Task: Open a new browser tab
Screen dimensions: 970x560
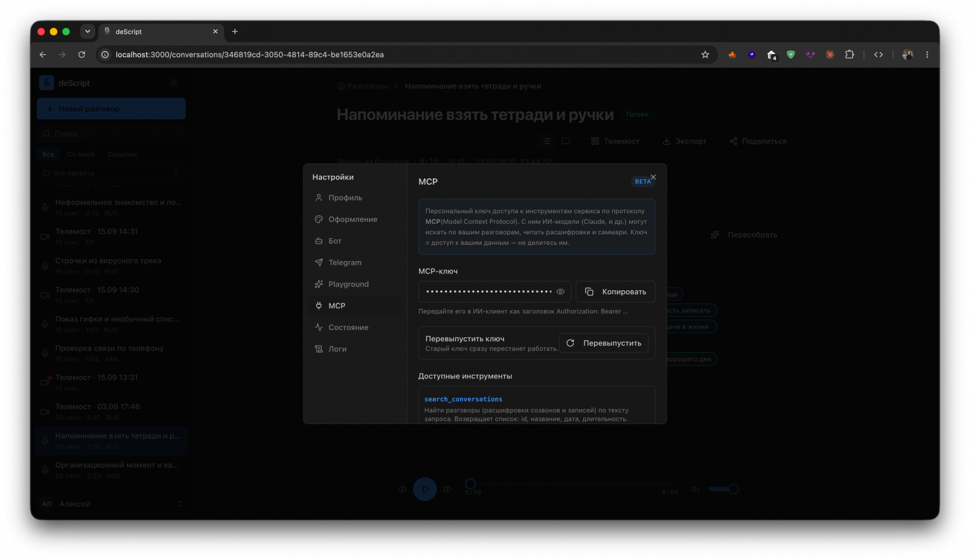Action: point(235,32)
